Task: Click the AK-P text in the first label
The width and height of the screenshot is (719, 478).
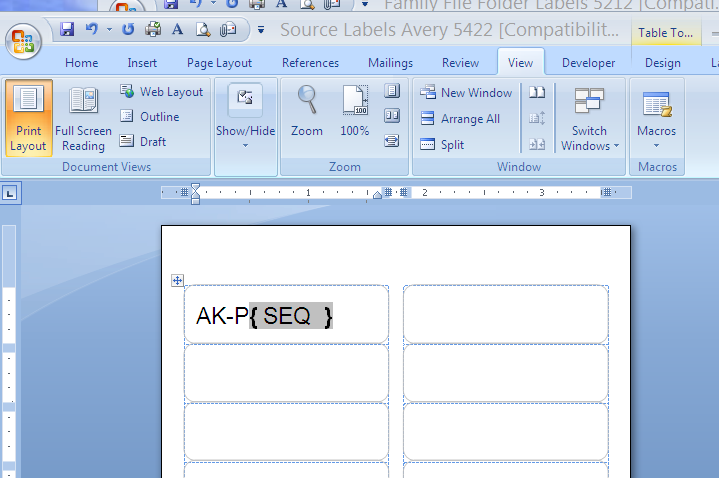Action: tap(222, 316)
